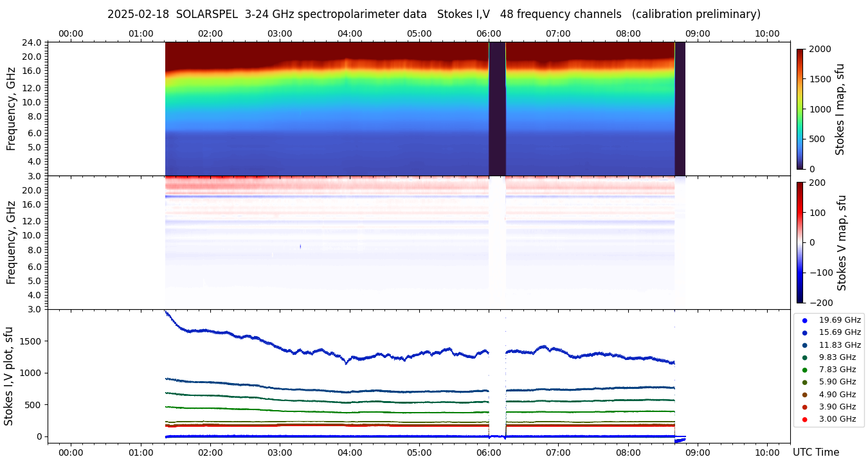Click the green 7.83 GHz legend marker
The height and width of the screenshot is (466, 868).
(x=804, y=370)
